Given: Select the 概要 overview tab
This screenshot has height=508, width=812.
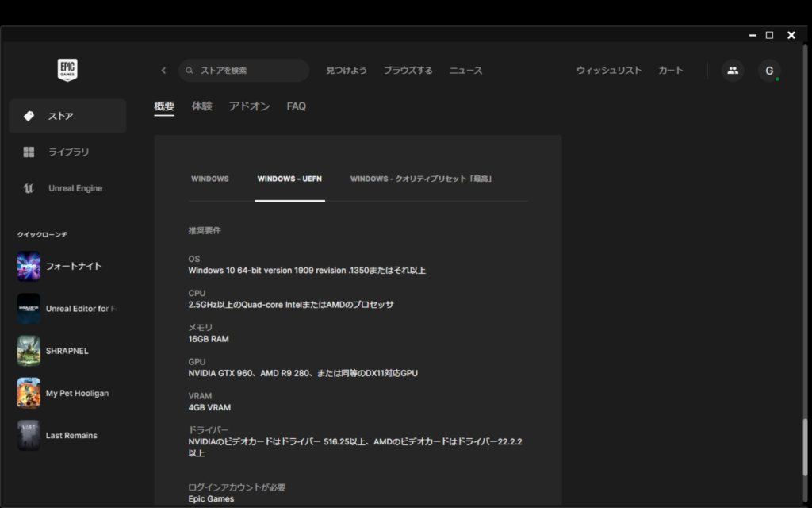Looking at the screenshot, I should click(x=164, y=106).
